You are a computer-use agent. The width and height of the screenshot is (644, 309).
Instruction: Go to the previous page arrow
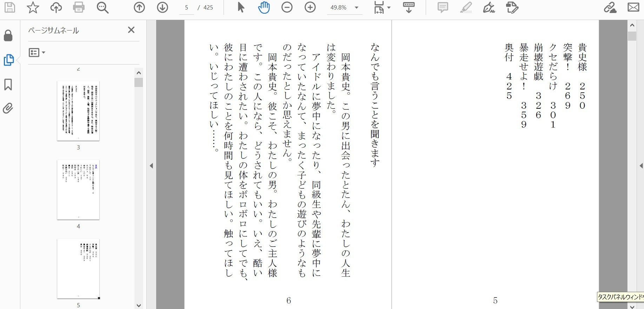pyautogui.click(x=139, y=7)
